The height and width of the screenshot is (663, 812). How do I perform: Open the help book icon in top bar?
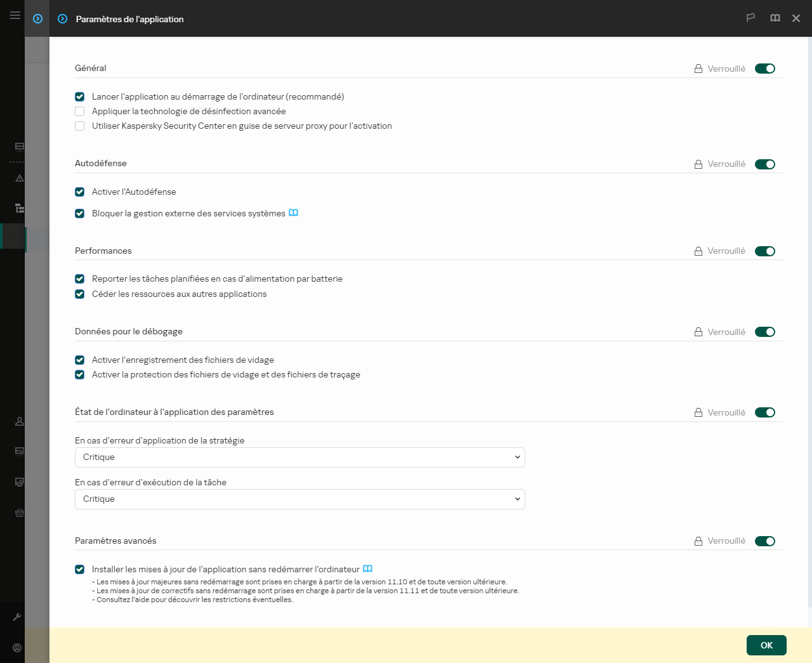775,18
